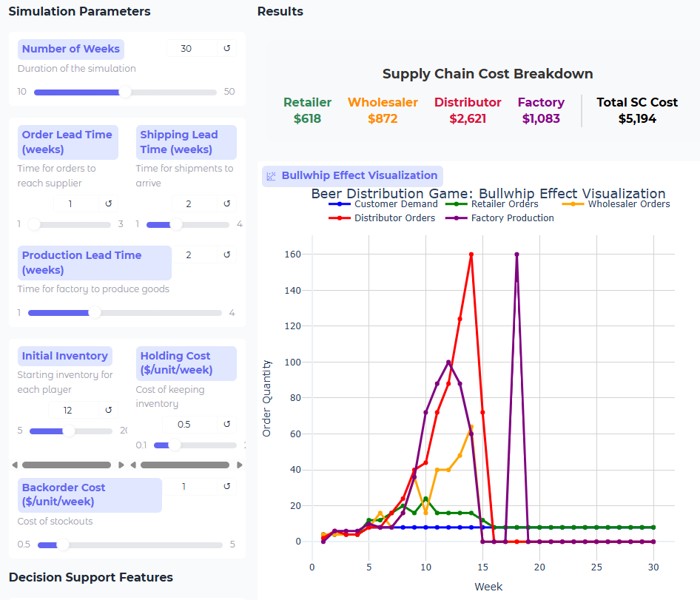This screenshot has width=700, height=600.
Task: Toggle Customer Demand series in chart legend
Action: pos(383,204)
